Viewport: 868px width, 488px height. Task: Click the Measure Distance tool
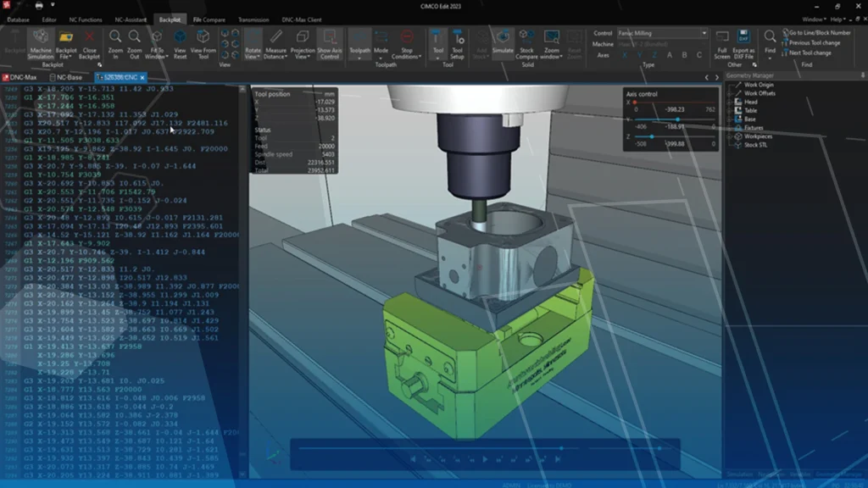[x=275, y=42]
